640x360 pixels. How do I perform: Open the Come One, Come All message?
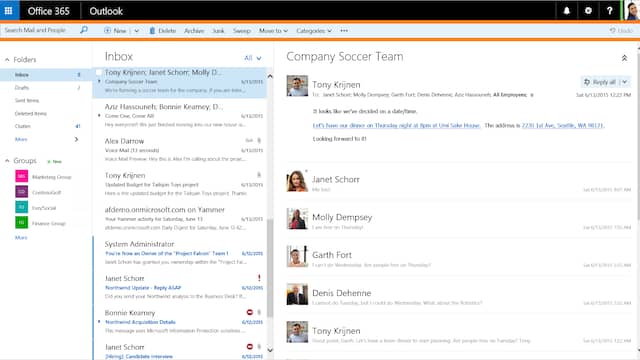[180, 116]
